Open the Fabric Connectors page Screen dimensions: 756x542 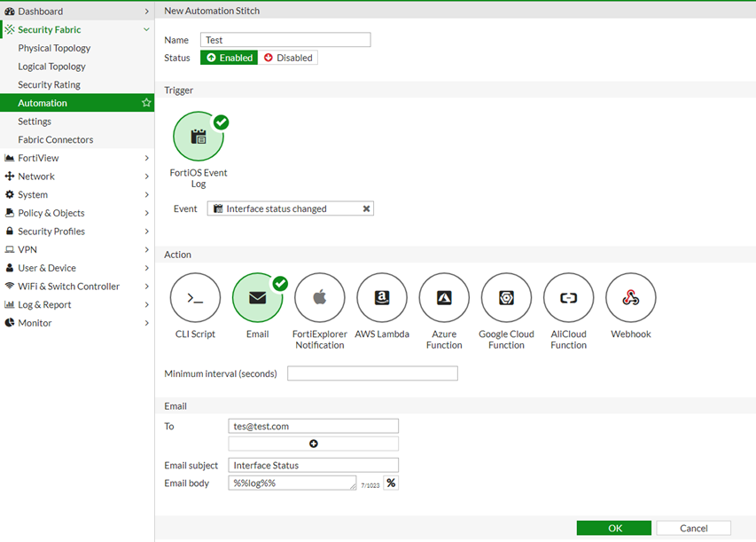pyautogui.click(x=56, y=140)
